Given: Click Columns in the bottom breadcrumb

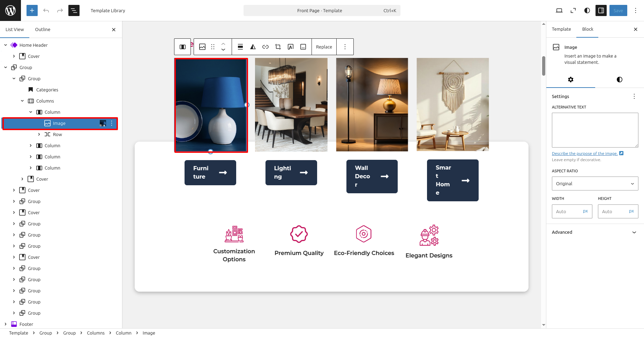Looking at the screenshot, I should pos(96,333).
